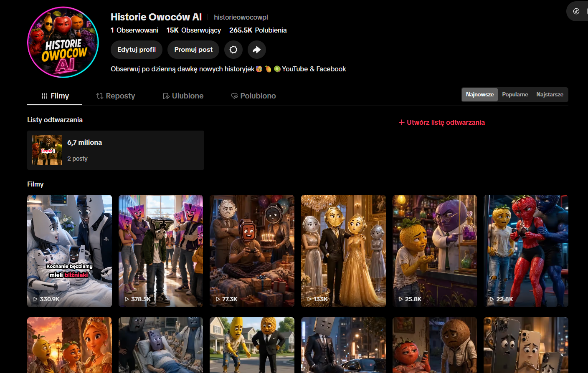588x373 pixels.
Task: View the 15K Obserwujący followers list
Action: click(194, 30)
